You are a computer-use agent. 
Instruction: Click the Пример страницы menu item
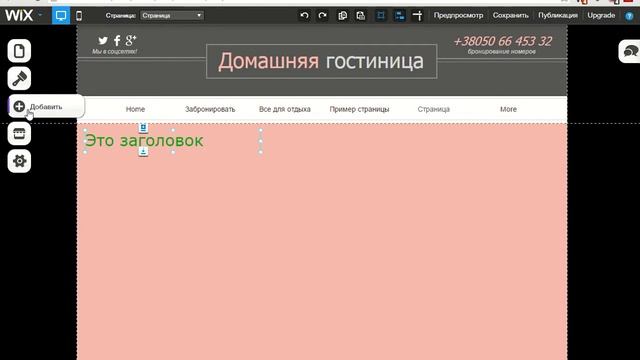click(x=359, y=109)
